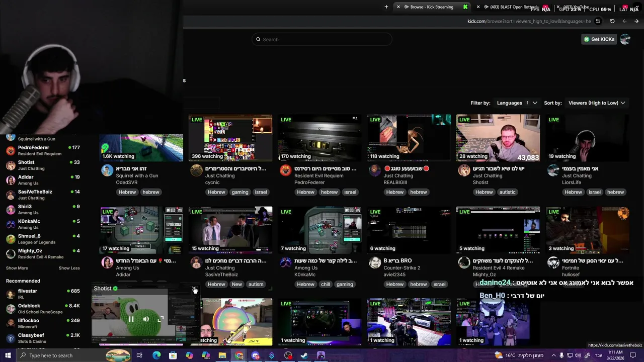The height and width of the screenshot is (362, 644).
Task: Click the gaming tag under cycnic card
Action: coord(240,192)
